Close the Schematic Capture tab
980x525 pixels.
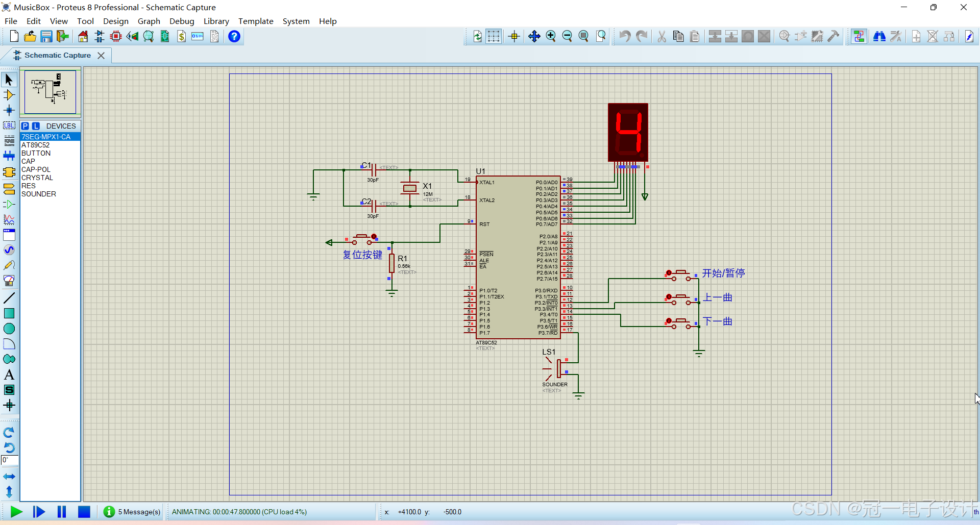(x=101, y=56)
